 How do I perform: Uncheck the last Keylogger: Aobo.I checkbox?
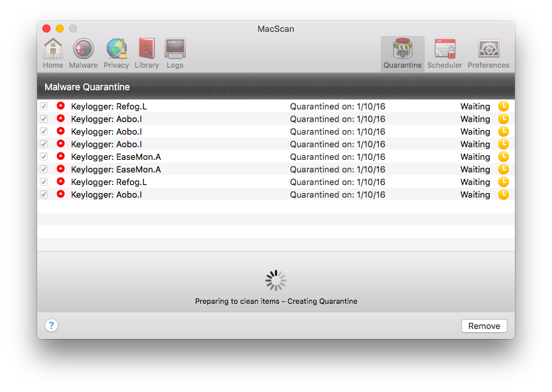click(x=44, y=194)
